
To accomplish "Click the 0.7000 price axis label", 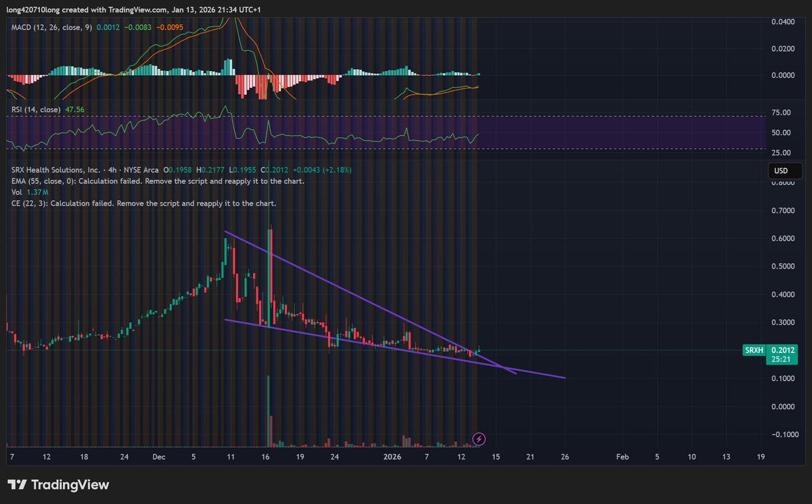I will (x=784, y=211).
